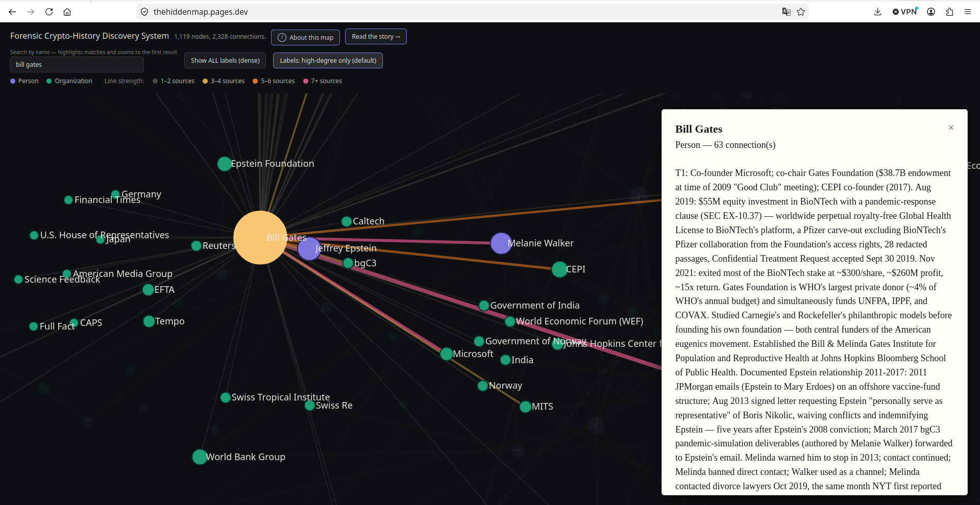
Task: Select the bgC3 node
Action: point(348,263)
